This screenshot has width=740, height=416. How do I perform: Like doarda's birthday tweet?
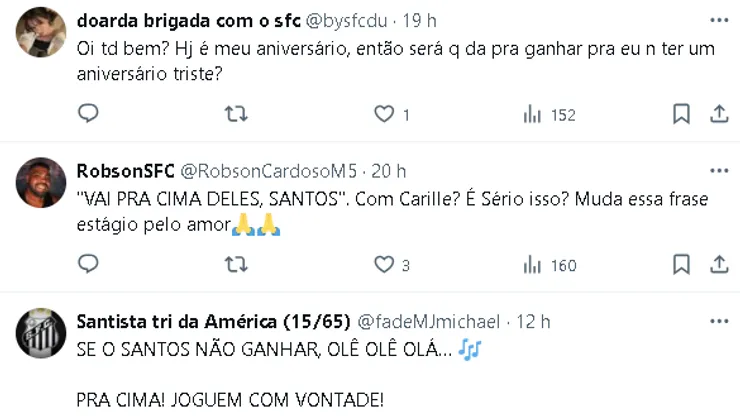pyautogui.click(x=385, y=114)
